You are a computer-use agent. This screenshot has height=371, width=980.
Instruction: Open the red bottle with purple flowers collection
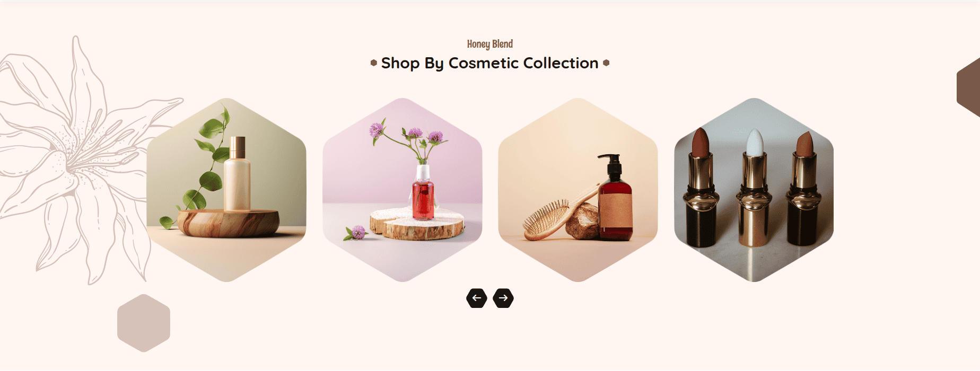402,190
